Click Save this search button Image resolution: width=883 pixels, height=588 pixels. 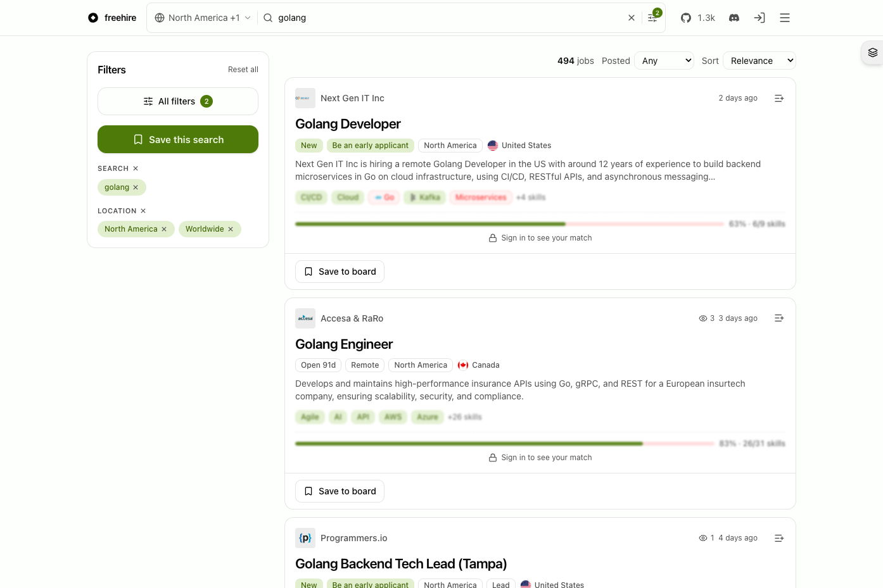click(x=178, y=139)
